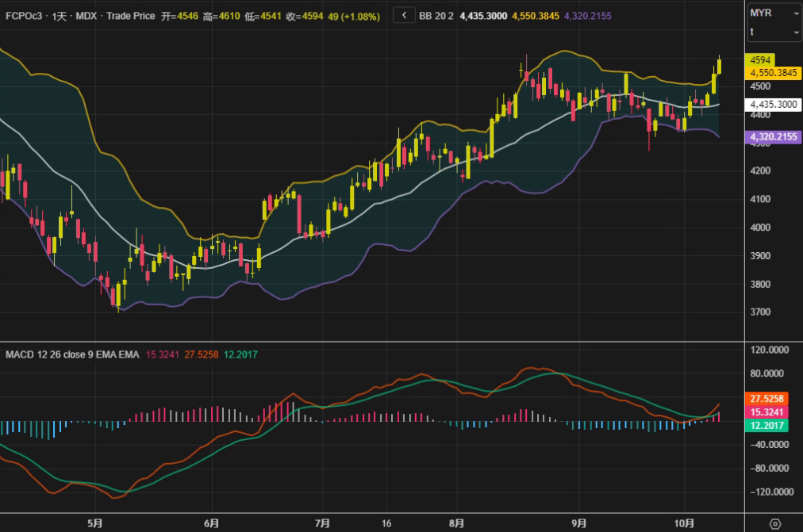This screenshot has width=803, height=532.
Task: Click the orange 4,550.3845 upper band tag
Action: (772, 72)
